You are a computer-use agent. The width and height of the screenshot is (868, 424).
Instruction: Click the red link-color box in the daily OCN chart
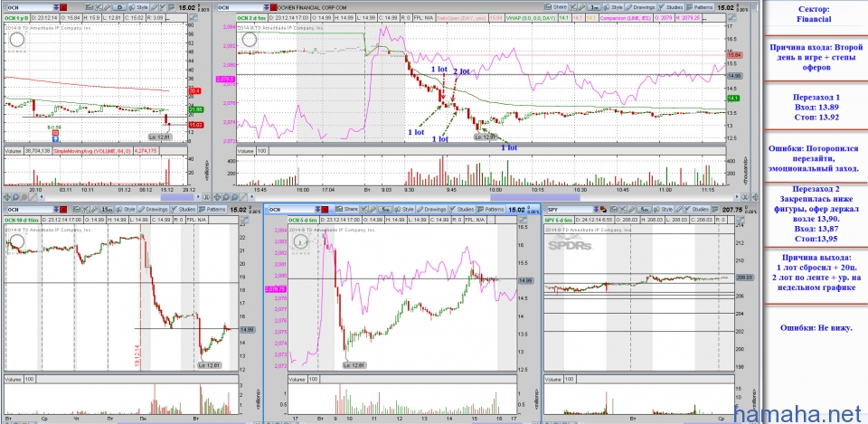pyautogui.click(x=63, y=8)
